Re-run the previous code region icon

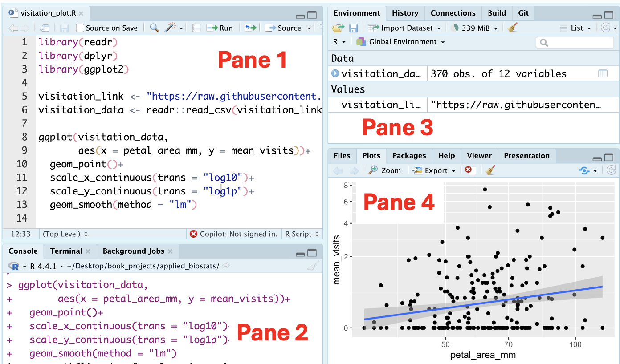click(251, 28)
